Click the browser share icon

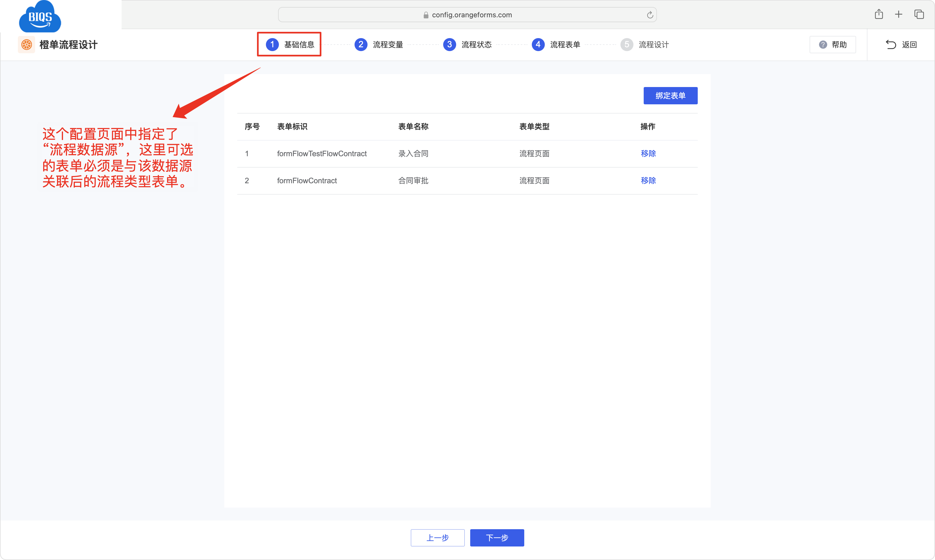(x=879, y=14)
